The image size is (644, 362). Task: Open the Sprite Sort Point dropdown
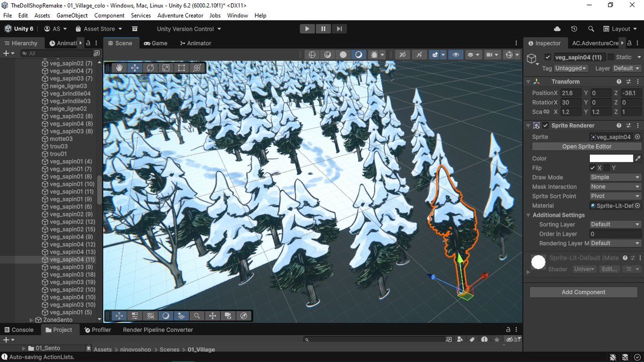coord(615,196)
